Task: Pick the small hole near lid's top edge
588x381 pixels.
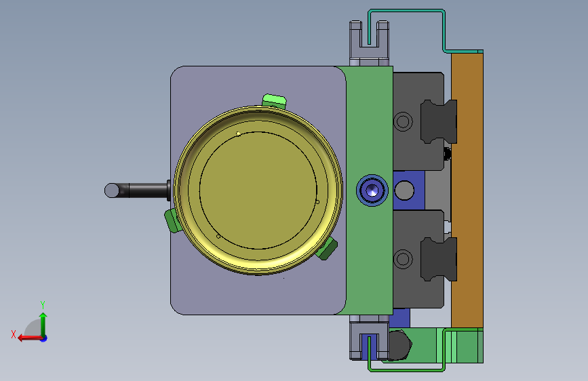Action: tap(238, 133)
